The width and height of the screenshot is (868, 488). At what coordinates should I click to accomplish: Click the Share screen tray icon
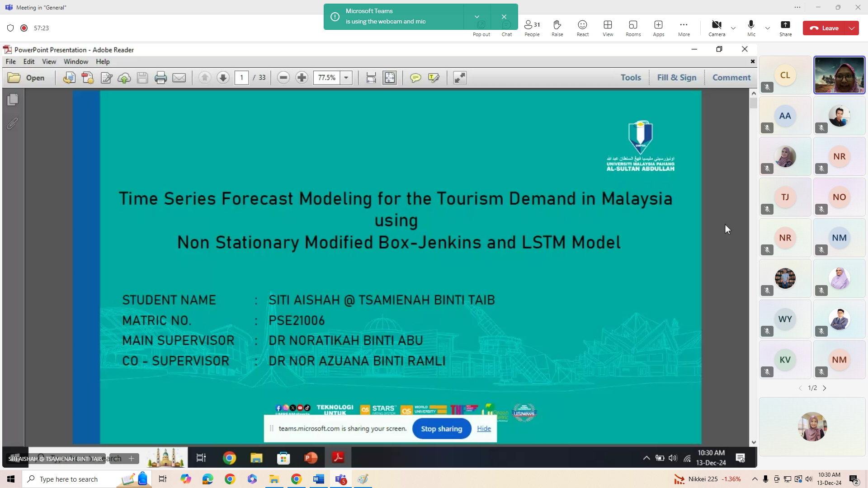tap(786, 28)
